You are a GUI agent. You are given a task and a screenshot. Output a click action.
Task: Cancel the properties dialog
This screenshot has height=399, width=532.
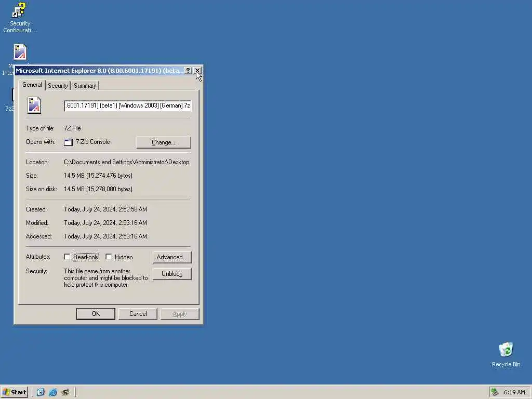[x=138, y=314]
